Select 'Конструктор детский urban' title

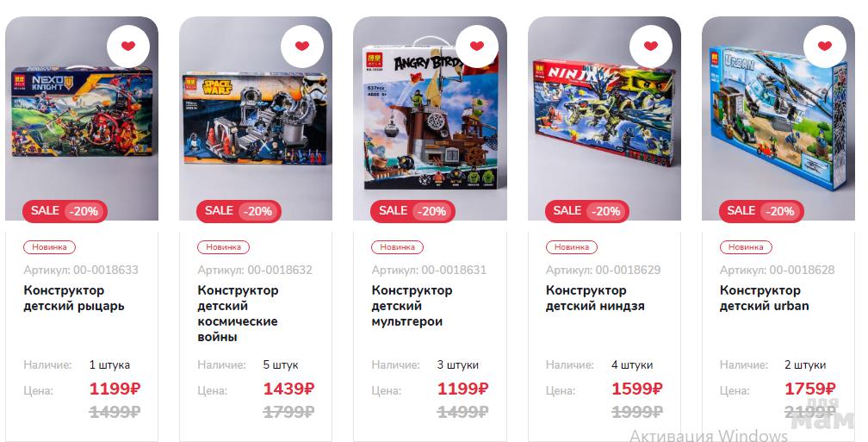pos(764,298)
